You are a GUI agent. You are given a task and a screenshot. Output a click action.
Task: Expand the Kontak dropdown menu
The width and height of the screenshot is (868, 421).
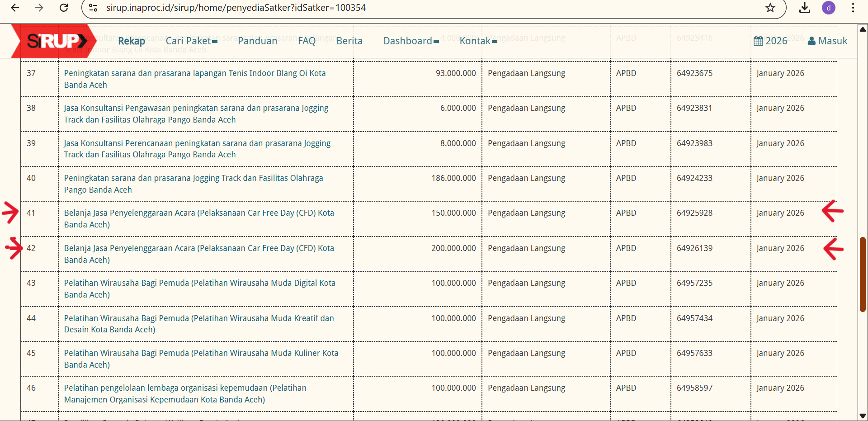[478, 41]
